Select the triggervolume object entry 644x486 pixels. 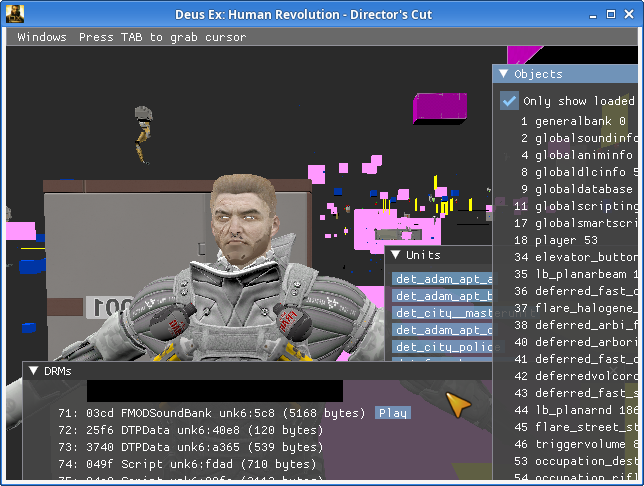coord(584,444)
